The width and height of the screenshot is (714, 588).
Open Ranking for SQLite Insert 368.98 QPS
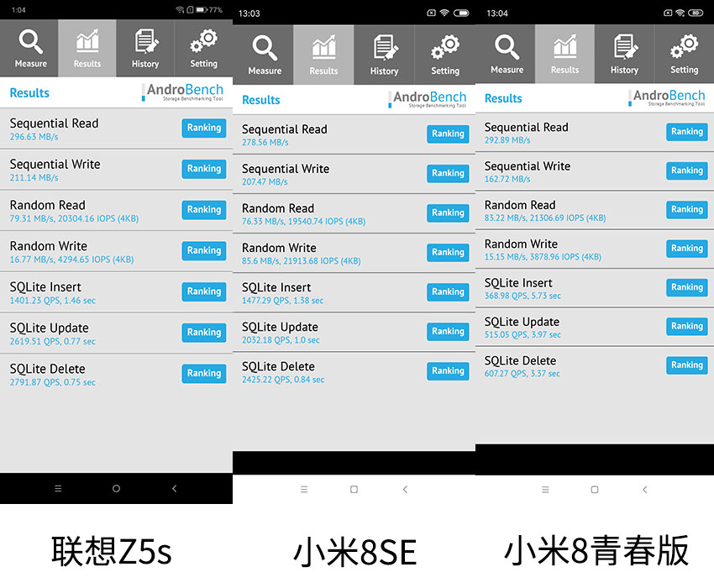[x=686, y=287]
